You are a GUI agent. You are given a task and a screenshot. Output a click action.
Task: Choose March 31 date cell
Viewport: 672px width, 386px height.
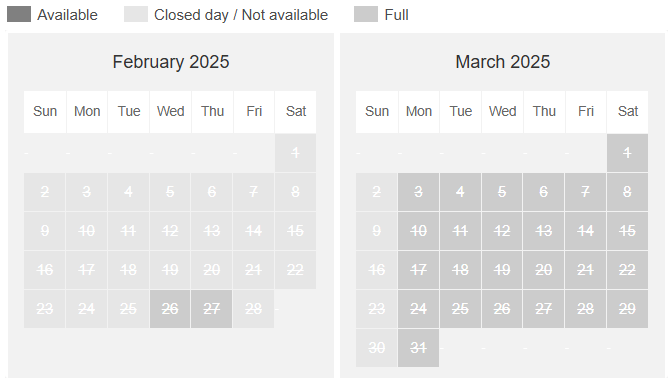tap(418, 348)
